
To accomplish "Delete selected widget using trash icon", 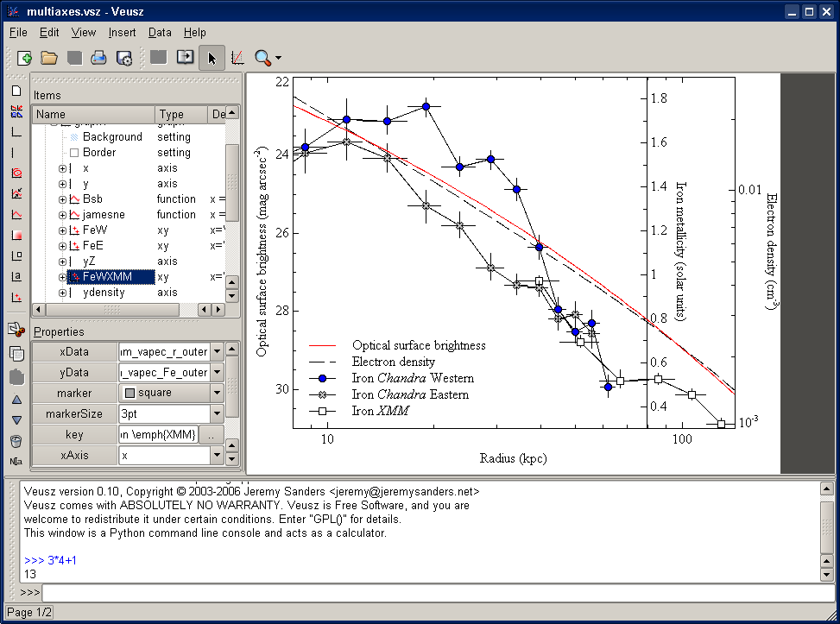I will (x=16, y=441).
